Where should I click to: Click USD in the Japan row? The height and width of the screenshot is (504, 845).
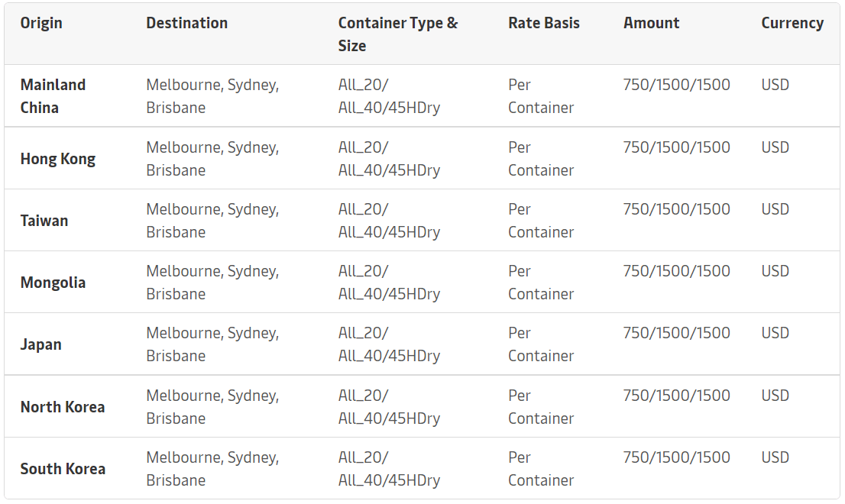775,333
